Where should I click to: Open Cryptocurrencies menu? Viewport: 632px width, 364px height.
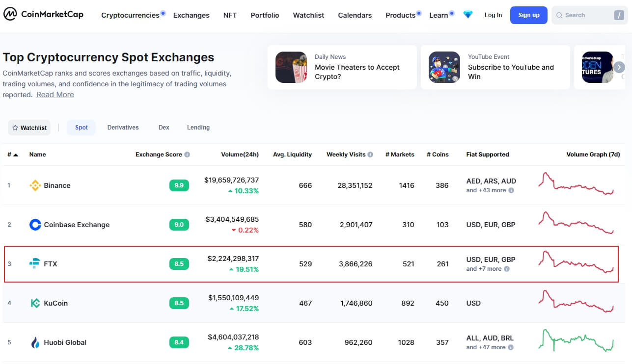(x=130, y=15)
